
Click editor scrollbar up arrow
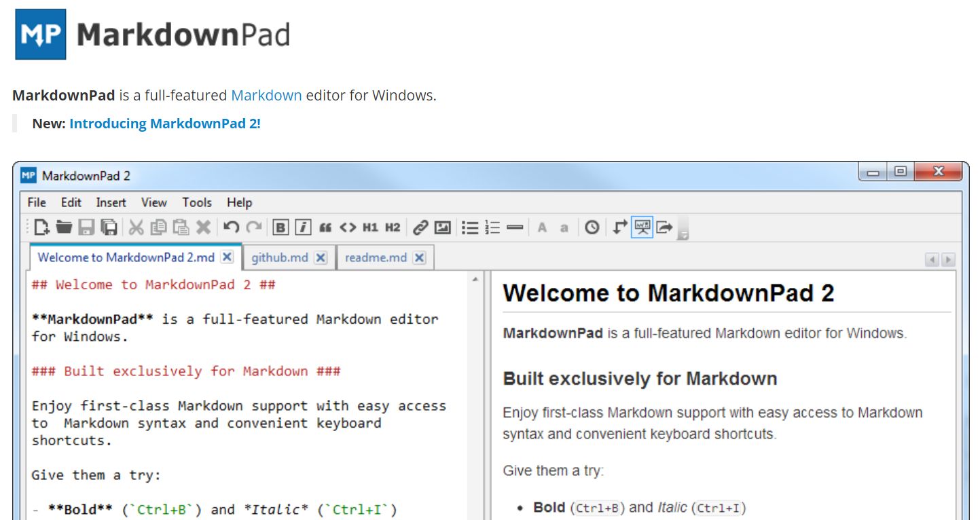coord(475,278)
